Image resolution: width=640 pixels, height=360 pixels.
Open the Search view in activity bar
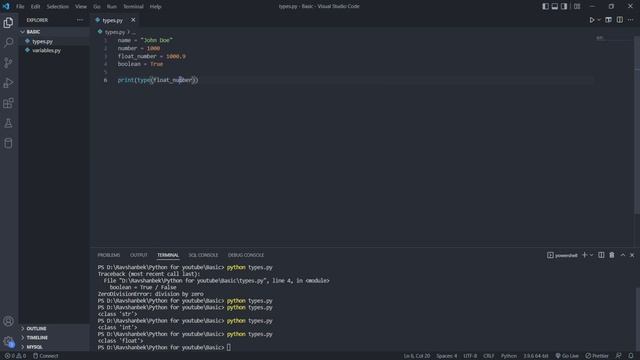[8, 42]
